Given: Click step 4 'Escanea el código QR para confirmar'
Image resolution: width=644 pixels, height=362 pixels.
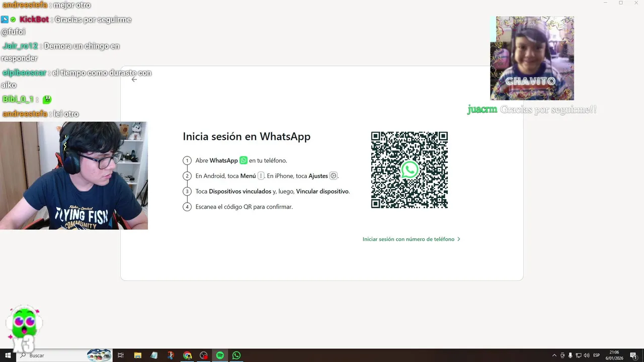Looking at the screenshot, I should 244,207.
